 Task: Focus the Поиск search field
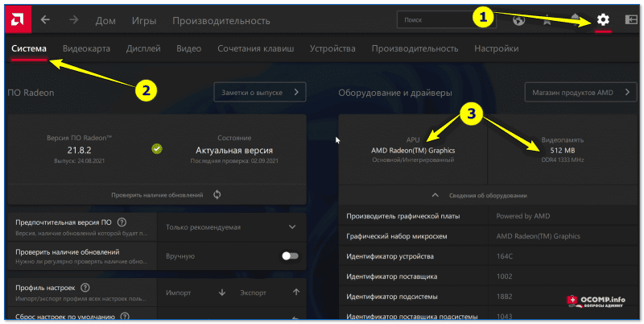pos(446,19)
